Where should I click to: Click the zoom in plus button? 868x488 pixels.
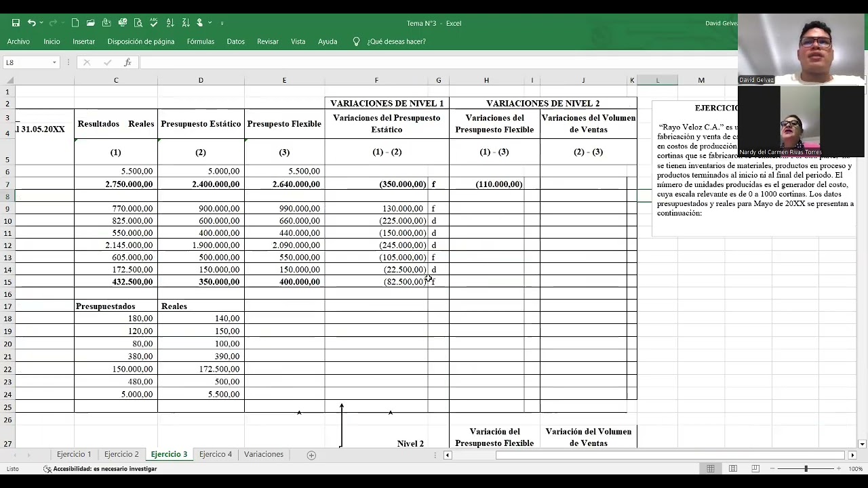[x=839, y=468]
